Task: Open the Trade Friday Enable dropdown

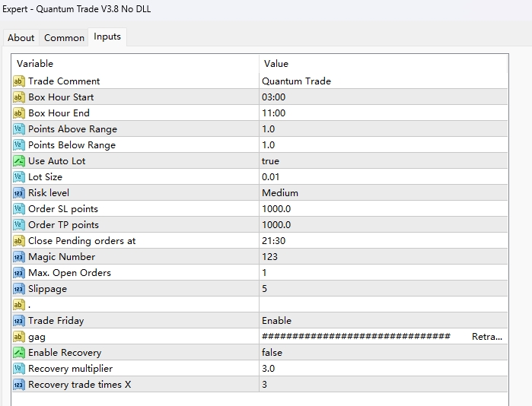Action: [x=277, y=321]
